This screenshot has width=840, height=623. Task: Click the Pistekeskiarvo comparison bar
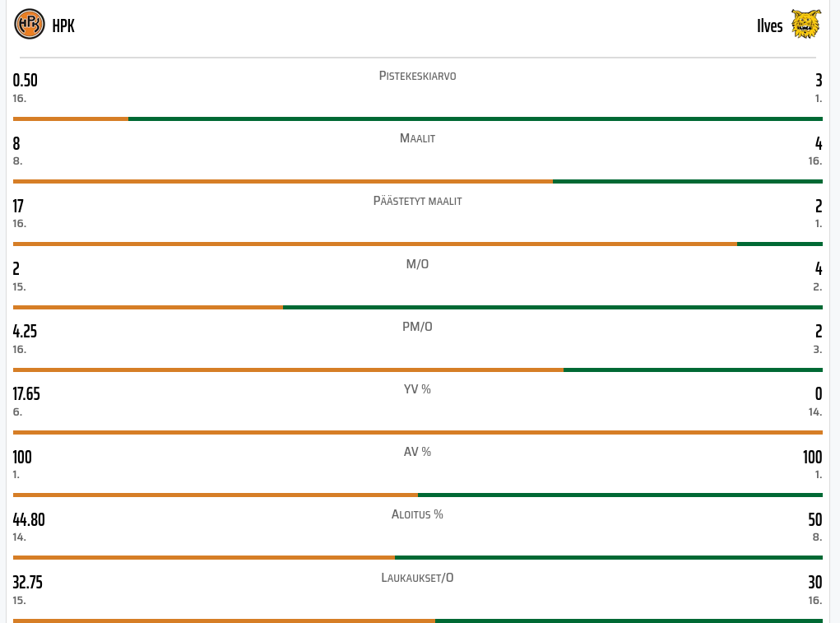point(417,119)
